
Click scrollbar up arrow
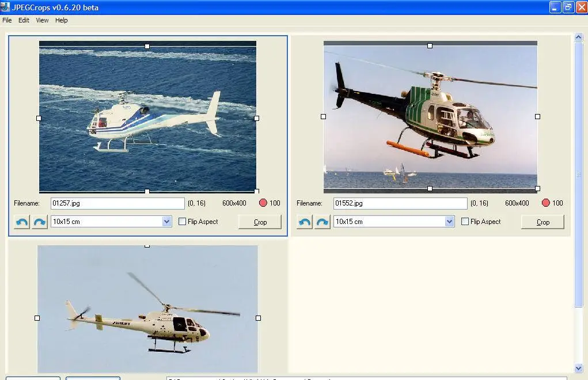tap(579, 37)
